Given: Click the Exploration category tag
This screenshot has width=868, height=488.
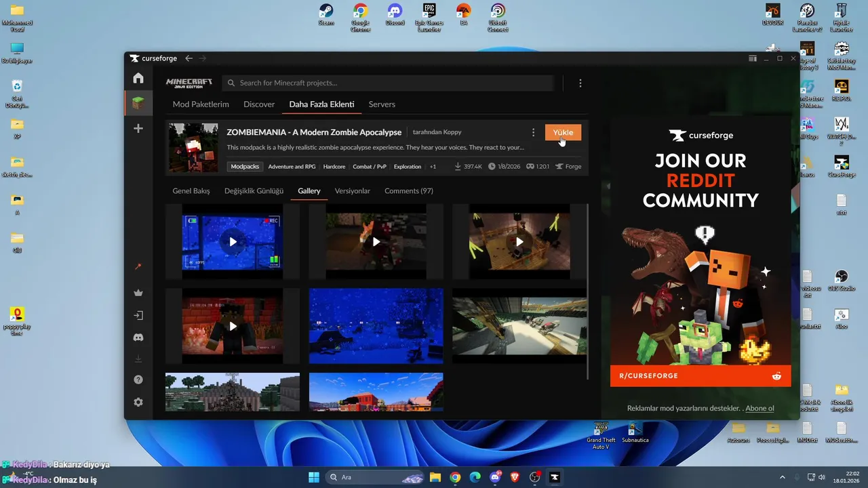Looking at the screenshot, I should (x=408, y=167).
